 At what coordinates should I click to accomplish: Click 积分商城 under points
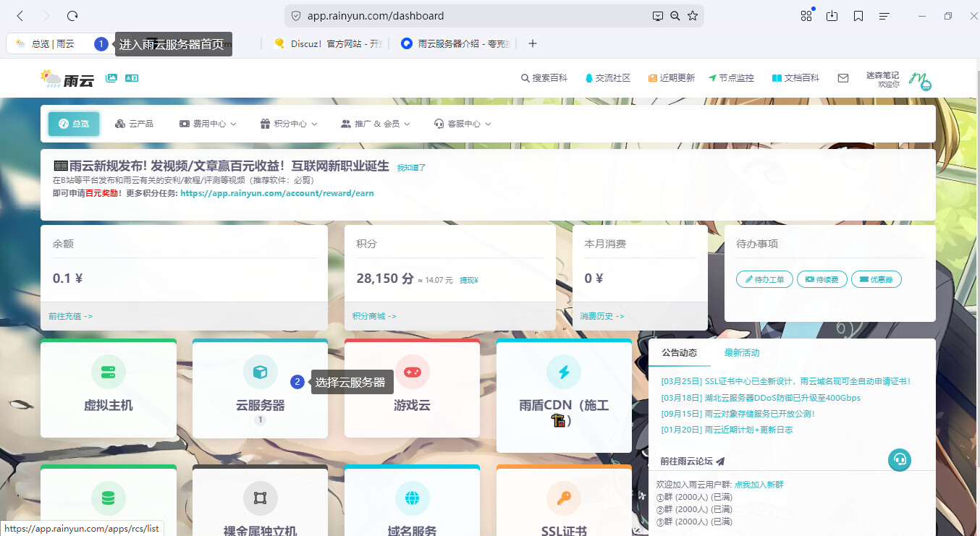374,316
